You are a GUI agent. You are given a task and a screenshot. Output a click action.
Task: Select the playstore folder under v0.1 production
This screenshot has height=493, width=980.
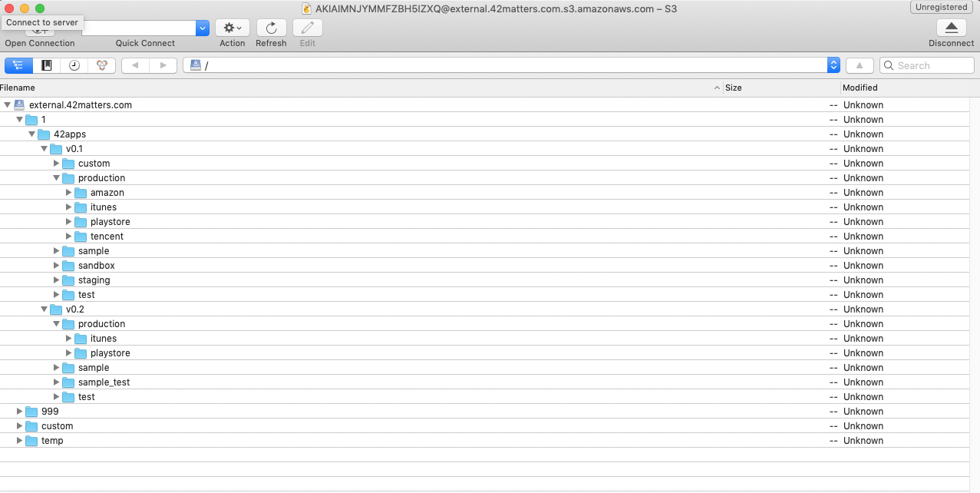click(111, 222)
